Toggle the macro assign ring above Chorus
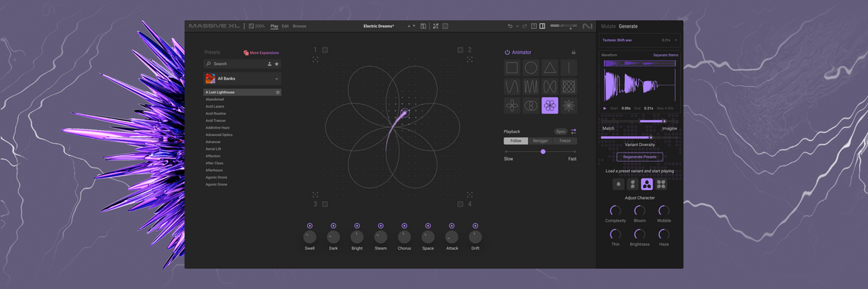The height and width of the screenshot is (289, 868). [404, 226]
